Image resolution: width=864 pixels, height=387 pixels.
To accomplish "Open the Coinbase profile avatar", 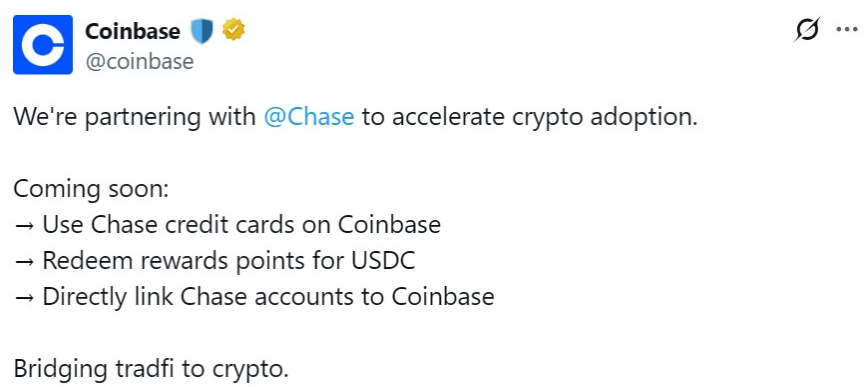I will (x=42, y=45).
